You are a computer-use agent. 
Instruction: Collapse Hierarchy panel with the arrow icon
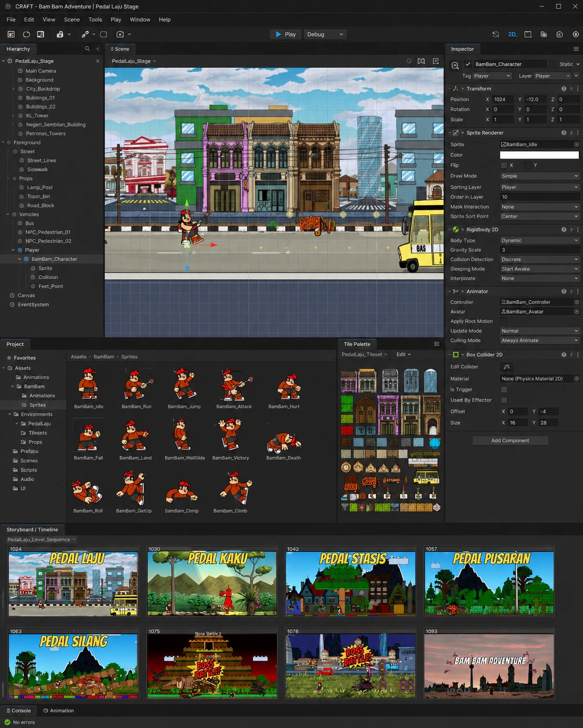[98, 49]
